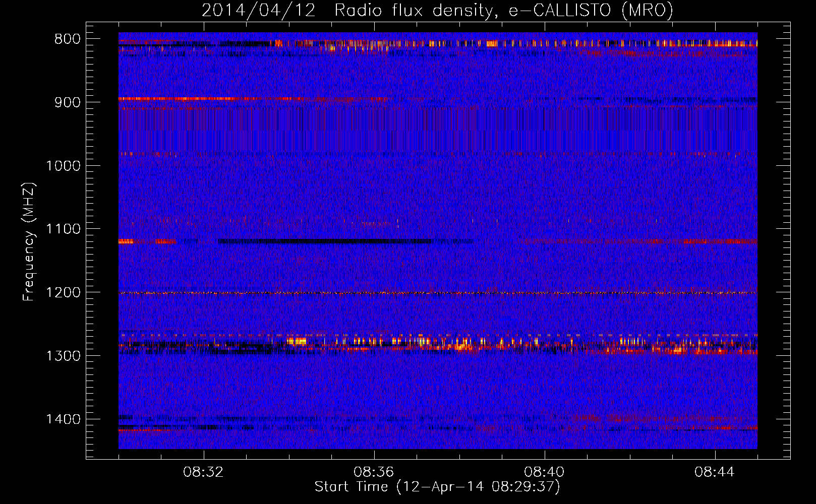
Task: Click the 1400 frequency tick label
Action: (63, 419)
